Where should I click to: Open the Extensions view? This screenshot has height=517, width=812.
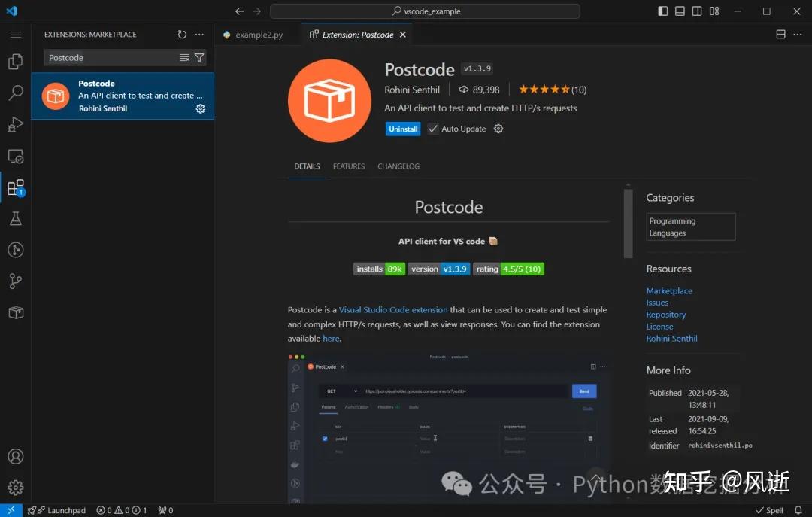point(16,187)
